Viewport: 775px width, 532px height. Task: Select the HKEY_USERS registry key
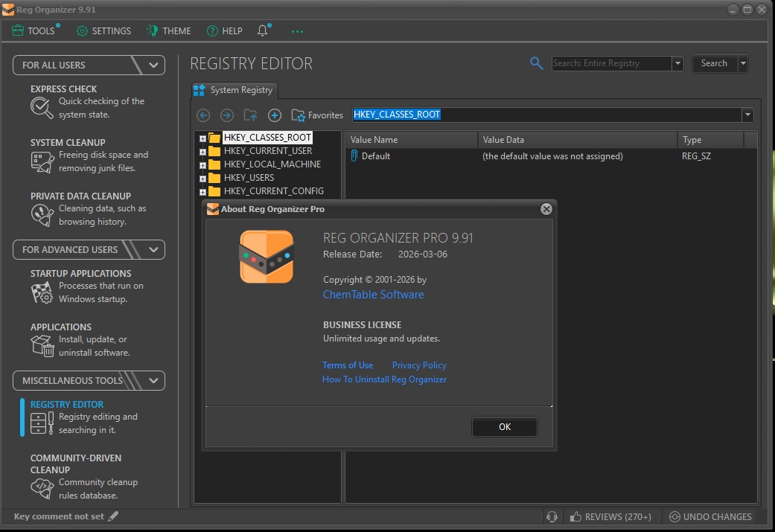249,178
